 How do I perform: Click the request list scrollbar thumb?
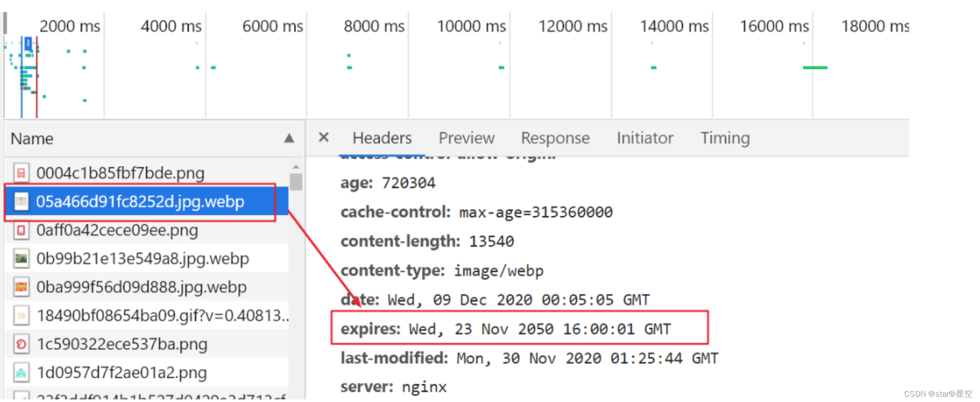pyautogui.click(x=296, y=182)
